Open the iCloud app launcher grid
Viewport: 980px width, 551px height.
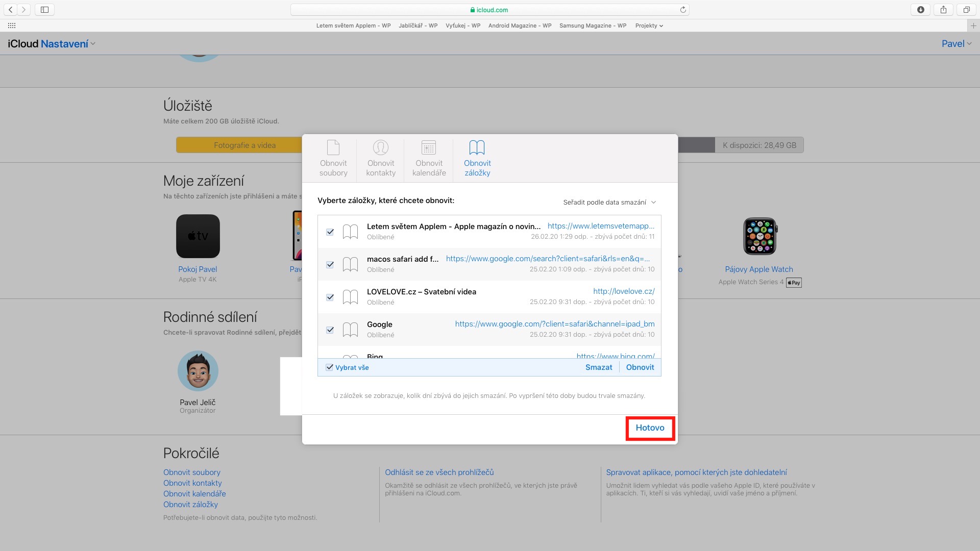pos(12,26)
